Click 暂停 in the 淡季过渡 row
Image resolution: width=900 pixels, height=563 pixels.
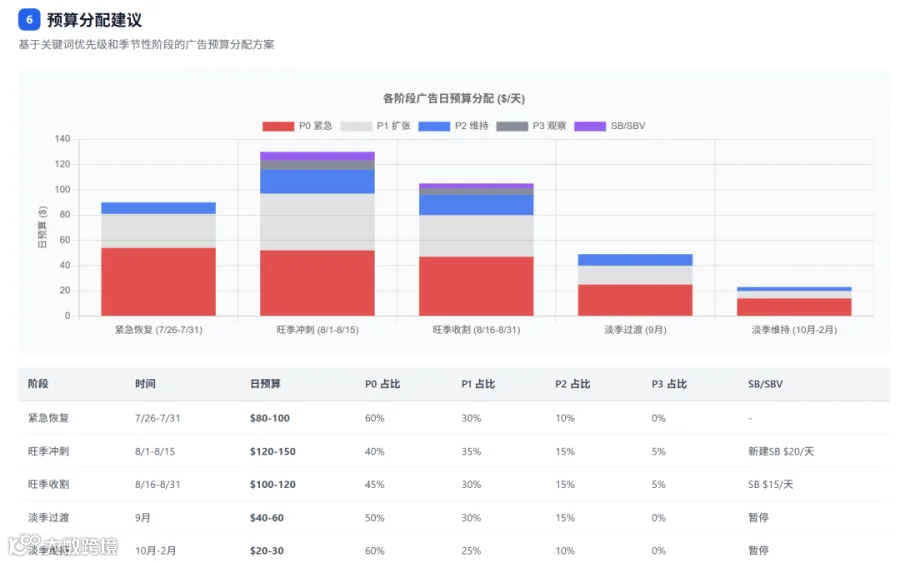tap(758, 518)
